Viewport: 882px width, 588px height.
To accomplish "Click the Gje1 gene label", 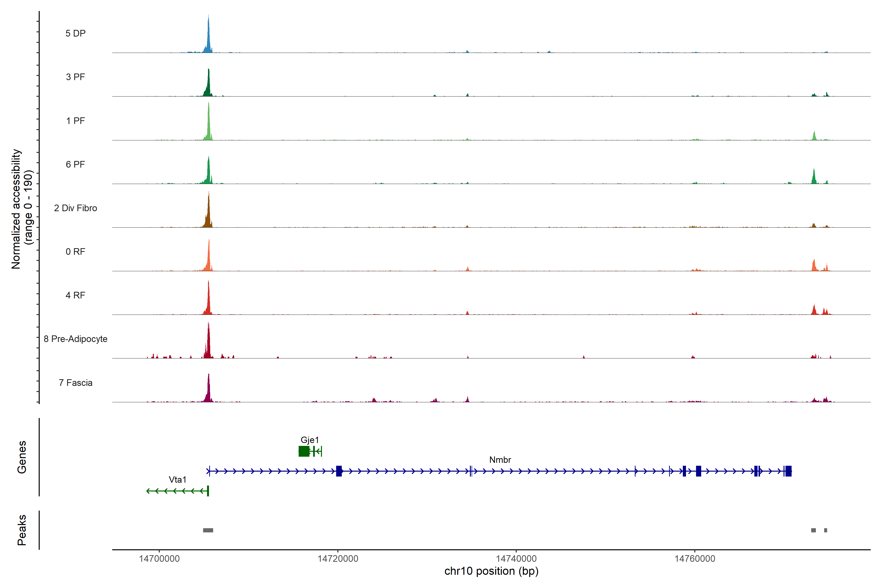I will point(310,440).
